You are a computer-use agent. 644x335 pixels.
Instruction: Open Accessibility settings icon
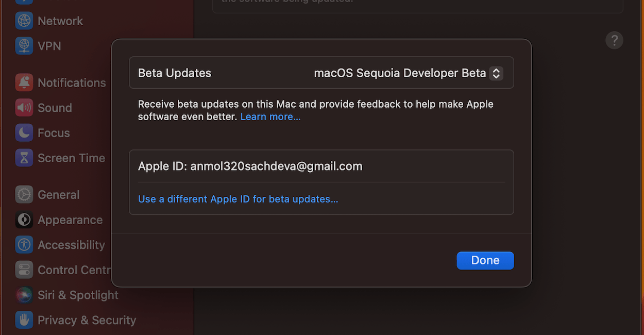tap(24, 245)
